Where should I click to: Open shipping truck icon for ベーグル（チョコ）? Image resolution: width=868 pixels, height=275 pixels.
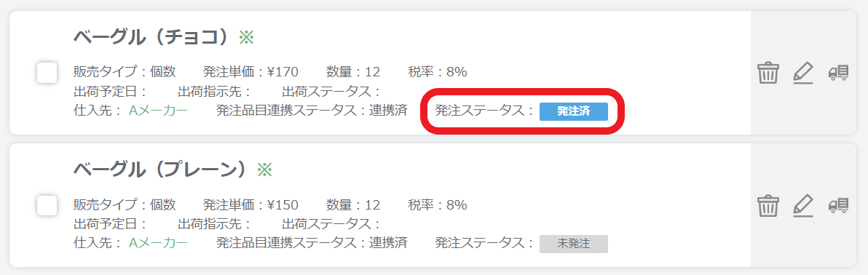(838, 73)
